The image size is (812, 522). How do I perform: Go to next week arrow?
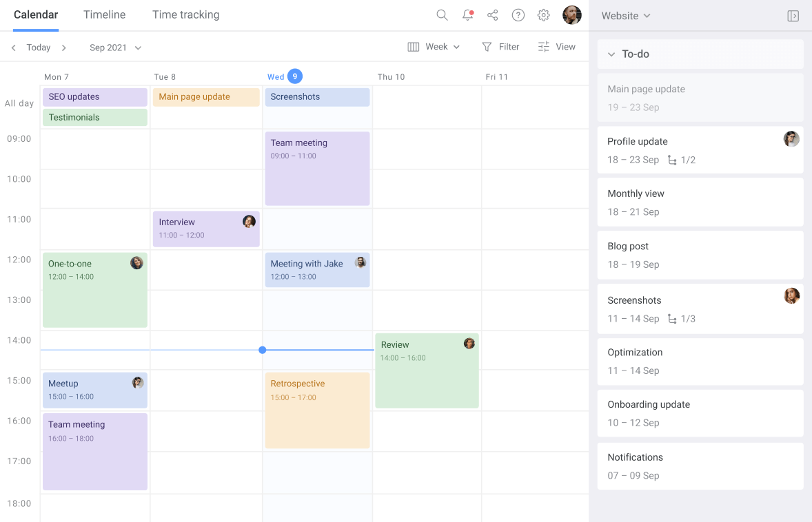(64, 48)
